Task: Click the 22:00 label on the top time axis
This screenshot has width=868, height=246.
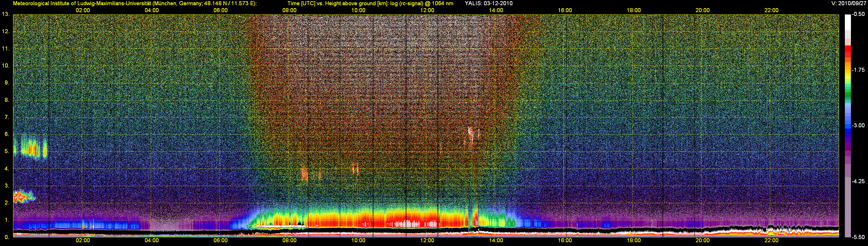Action: pyautogui.click(x=771, y=10)
